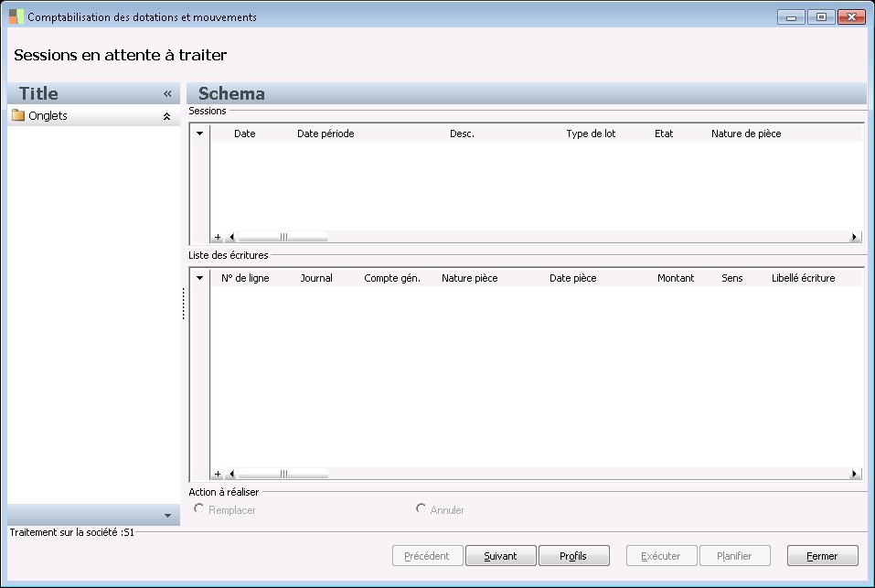The height and width of the screenshot is (588, 875).
Task: Collapse the Title side panel
Action: coord(167,93)
